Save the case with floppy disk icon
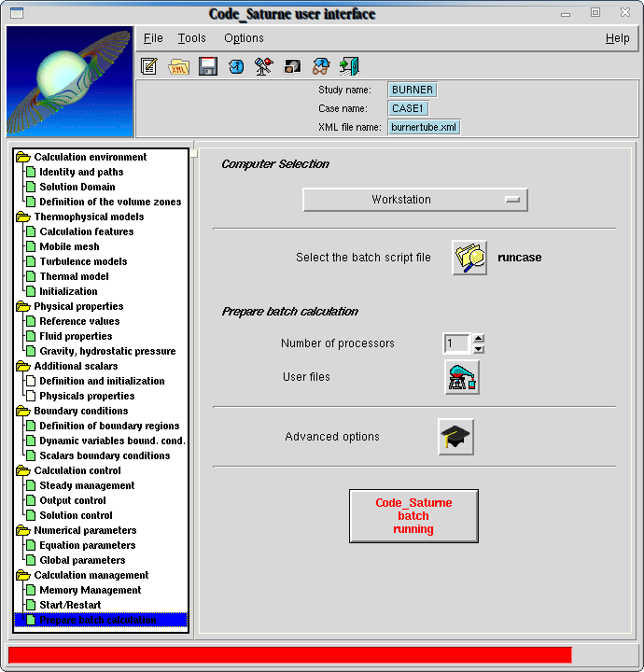 pos(207,66)
